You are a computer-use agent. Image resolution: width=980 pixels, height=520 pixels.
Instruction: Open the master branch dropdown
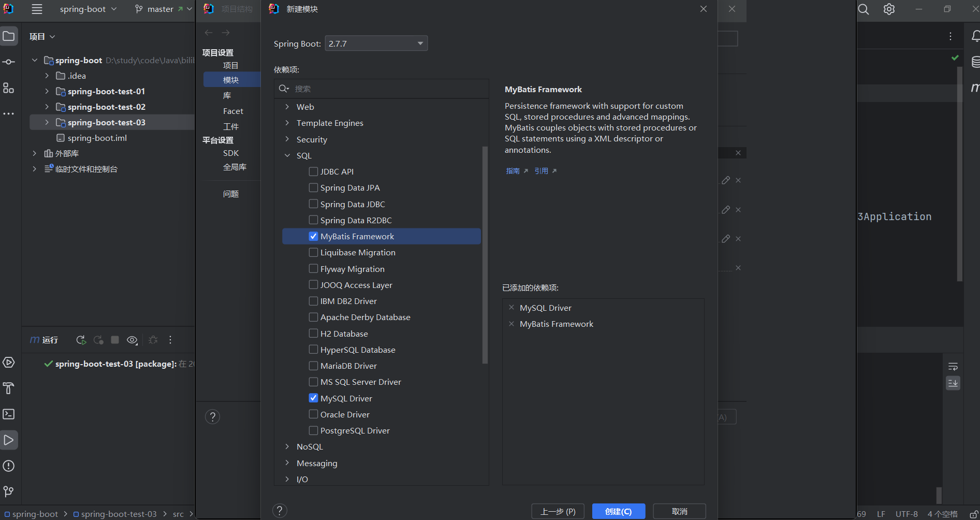click(163, 9)
